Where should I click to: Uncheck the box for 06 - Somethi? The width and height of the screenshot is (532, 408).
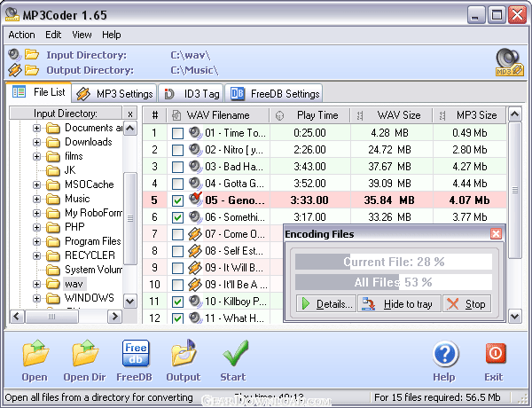pos(177,217)
